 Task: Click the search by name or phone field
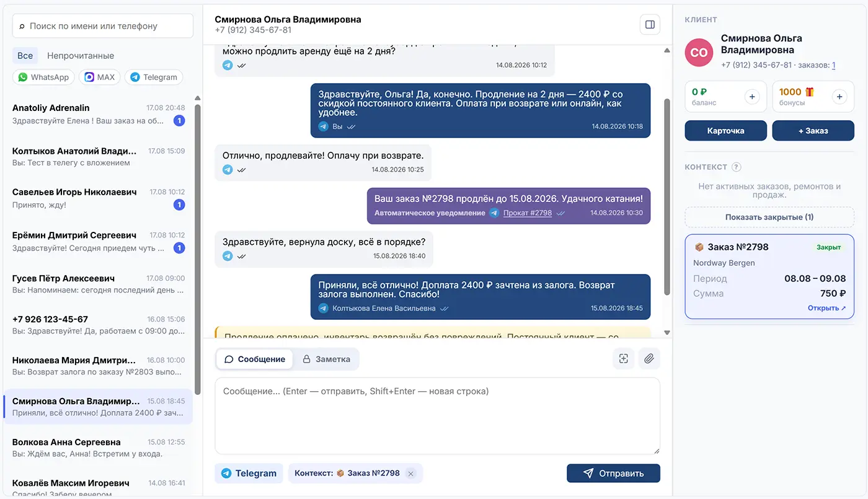point(103,26)
